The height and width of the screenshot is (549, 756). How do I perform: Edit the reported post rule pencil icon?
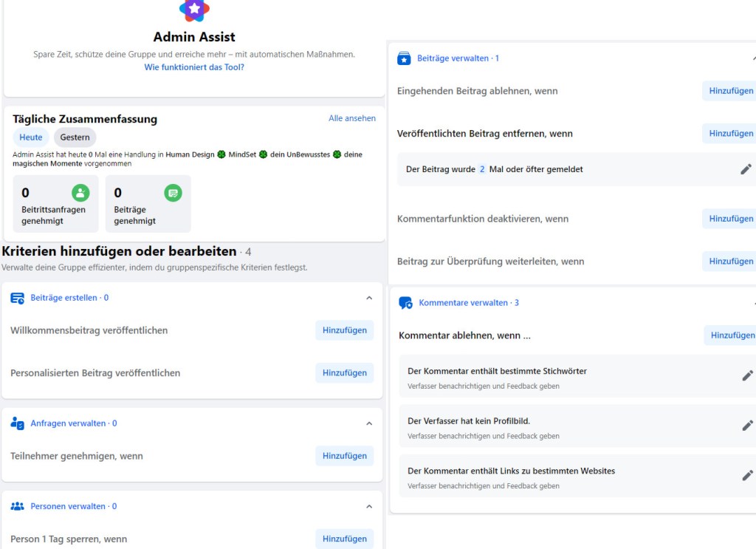coord(746,169)
